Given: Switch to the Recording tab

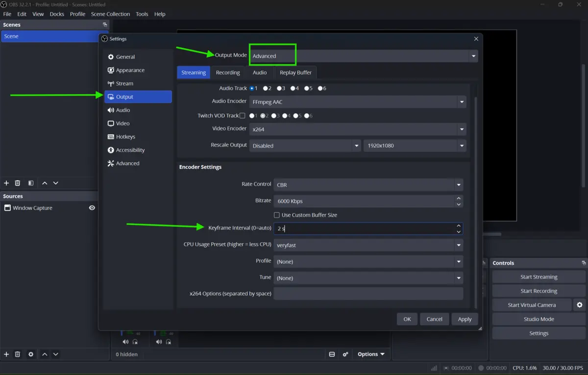Looking at the screenshot, I should [228, 73].
